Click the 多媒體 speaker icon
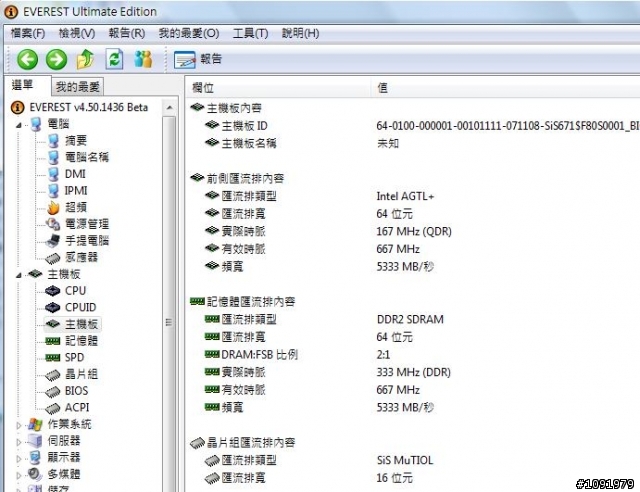This screenshot has width=640, height=492. click(36, 475)
